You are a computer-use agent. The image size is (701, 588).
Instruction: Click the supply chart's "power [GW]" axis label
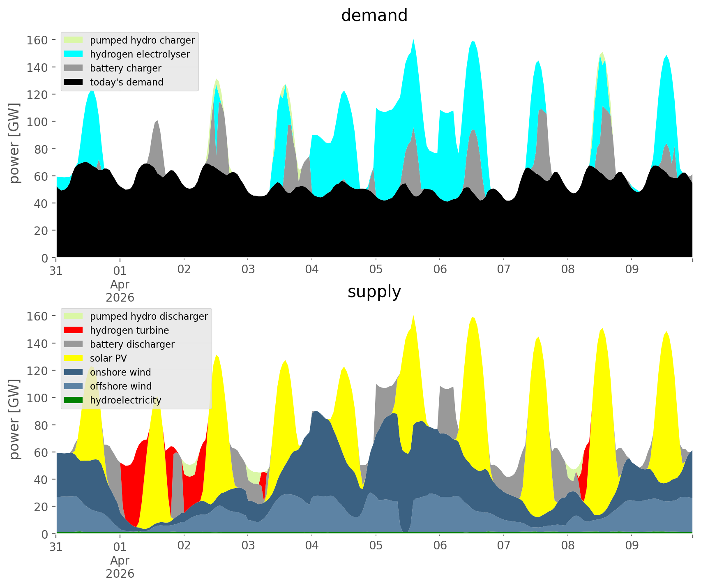(14, 419)
